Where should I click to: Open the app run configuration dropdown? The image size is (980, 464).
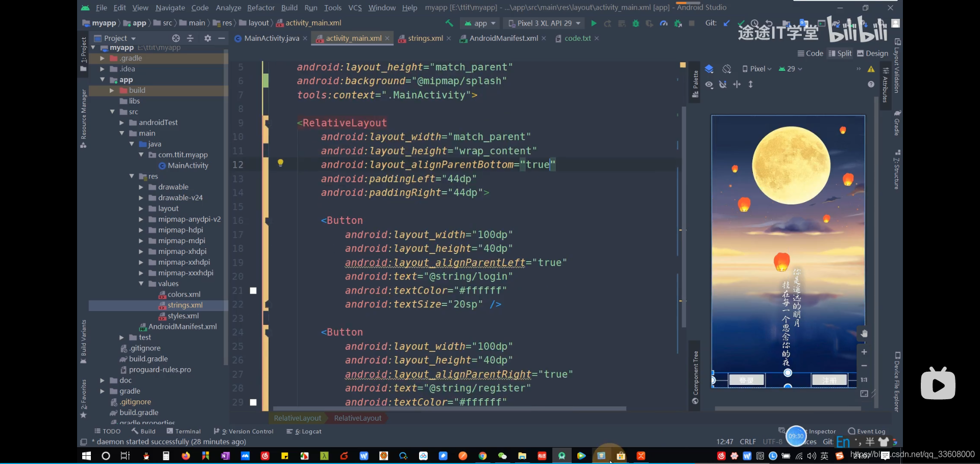tap(480, 23)
